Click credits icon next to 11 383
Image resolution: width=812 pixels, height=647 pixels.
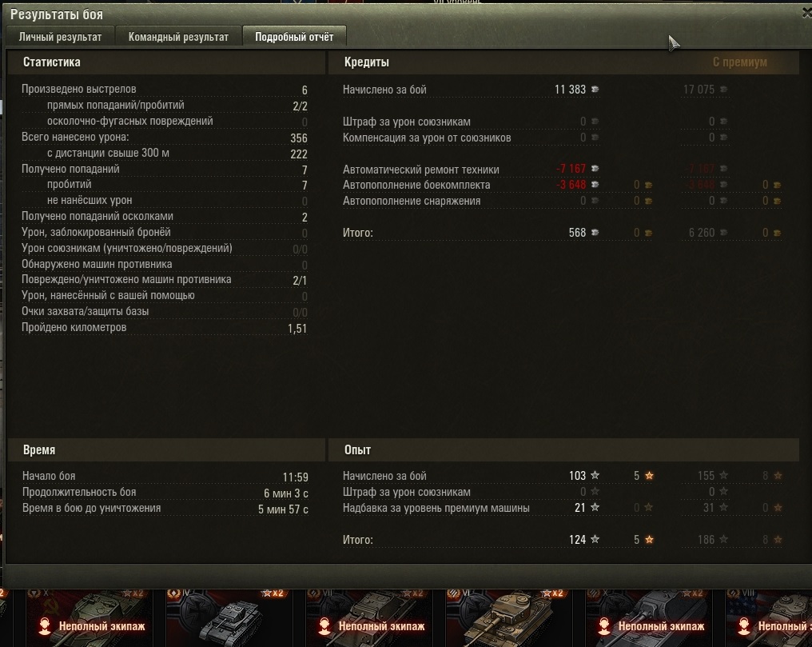[x=595, y=89]
